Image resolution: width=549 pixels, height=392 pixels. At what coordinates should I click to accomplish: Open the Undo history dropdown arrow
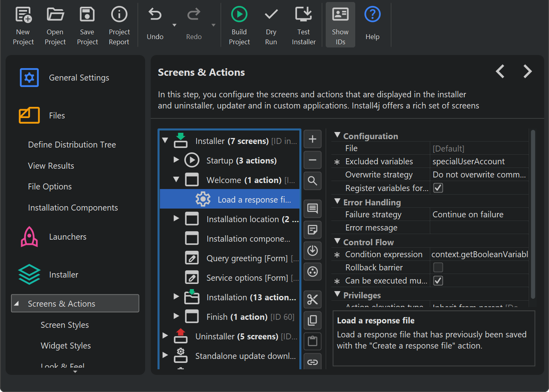point(174,25)
